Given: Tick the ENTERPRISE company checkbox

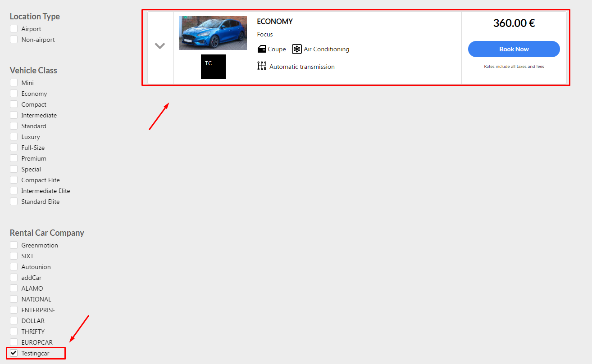Looking at the screenshot, I should click(14, 310).
